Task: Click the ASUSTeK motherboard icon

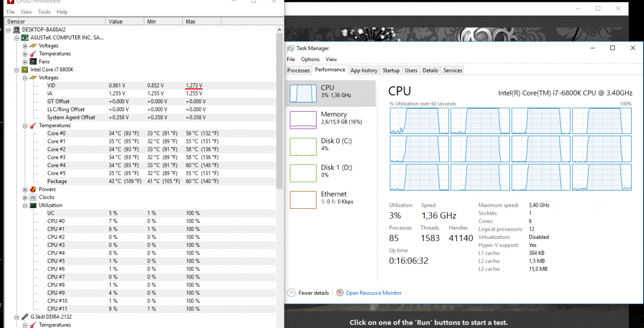Action: [25, 38]
